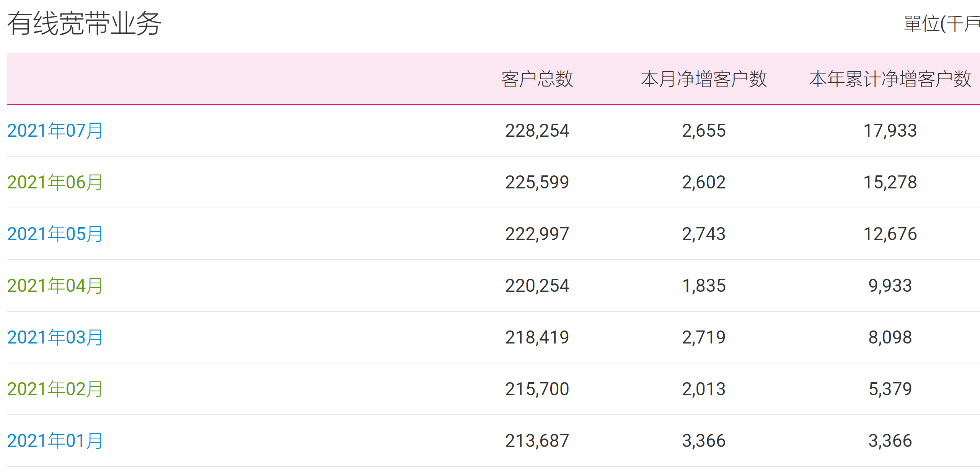Click the 本月净增客户数 column header
The width and height of the screenshot is (980, 476).
tap(704, 79)
